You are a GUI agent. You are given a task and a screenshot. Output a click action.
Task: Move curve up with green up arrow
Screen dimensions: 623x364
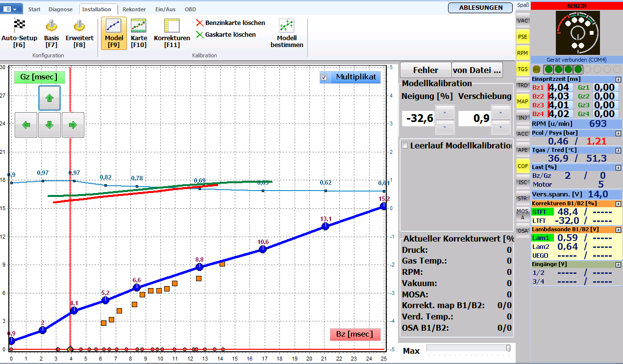(x=50, y=98)
